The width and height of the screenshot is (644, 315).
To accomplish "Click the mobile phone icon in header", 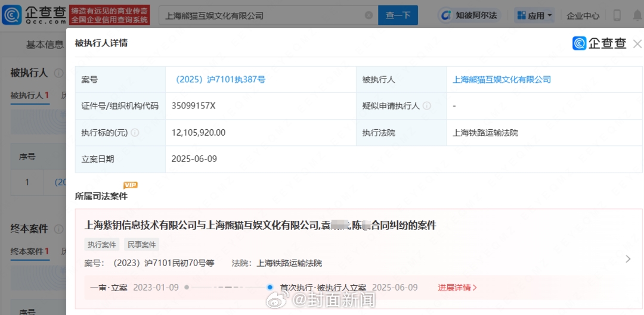I will 617,15.
